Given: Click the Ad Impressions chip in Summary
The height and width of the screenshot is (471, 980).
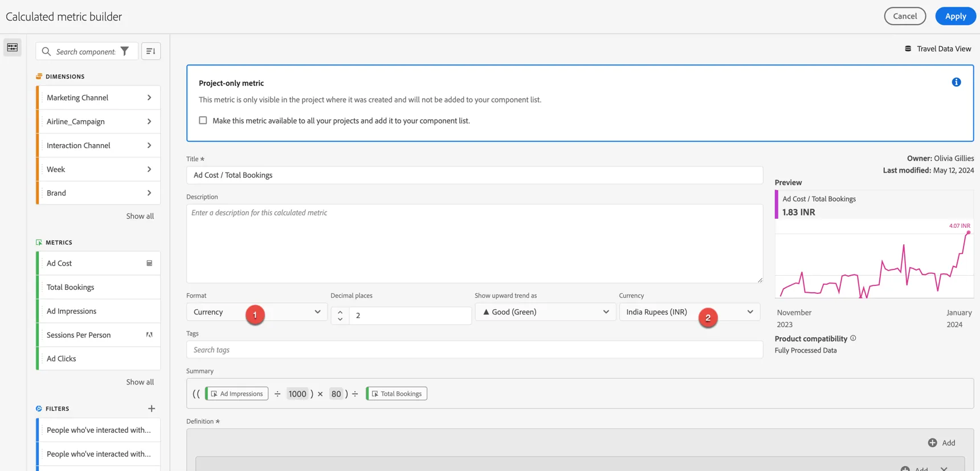Looking at the screenshot, I should click(x=237, y=394).
